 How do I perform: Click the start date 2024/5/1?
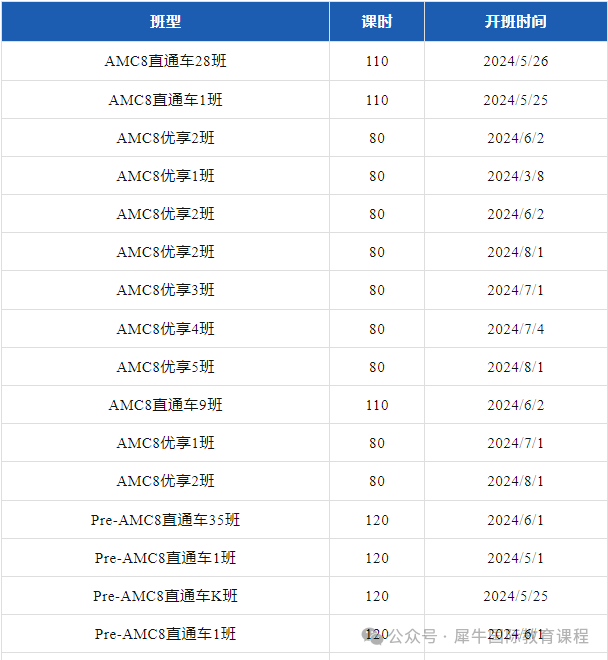pyautogui.click(x=516, y=559)
